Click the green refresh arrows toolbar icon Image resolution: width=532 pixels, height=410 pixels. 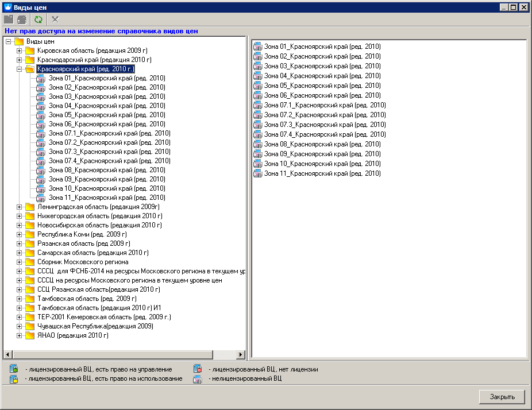(x=38, y=20)
